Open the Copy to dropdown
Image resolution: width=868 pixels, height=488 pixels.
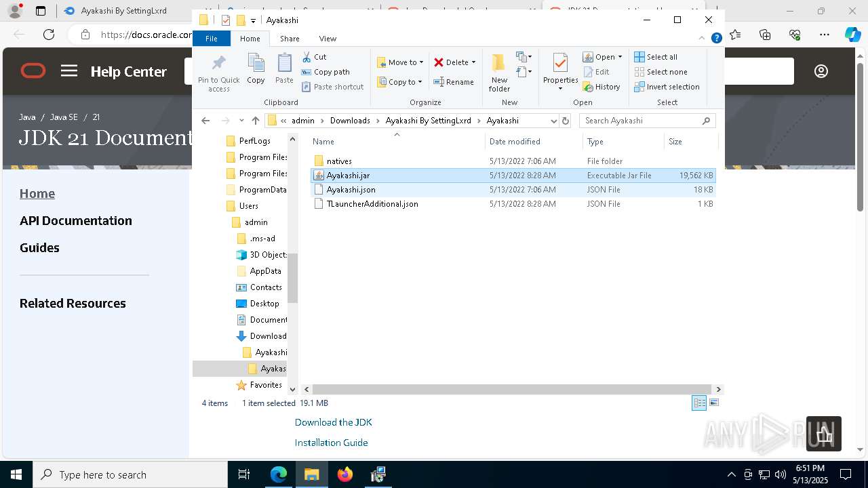399,82
